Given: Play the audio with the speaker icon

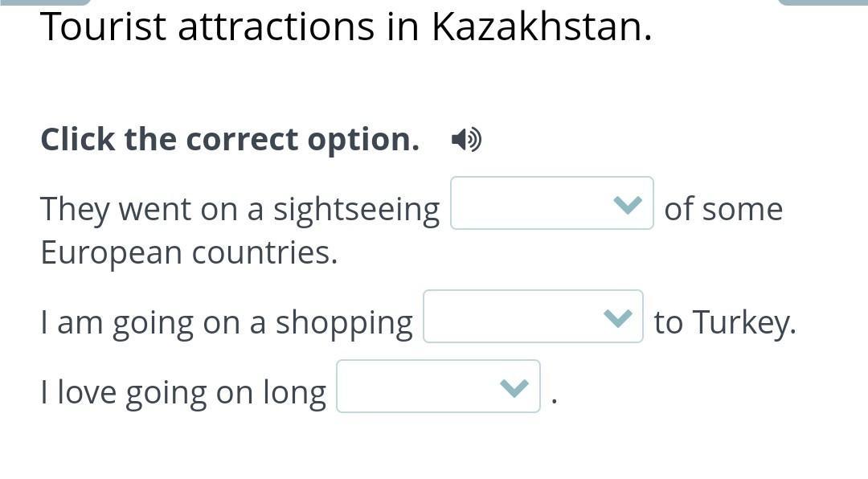Looking at the screenshot, I should point(466,140).
